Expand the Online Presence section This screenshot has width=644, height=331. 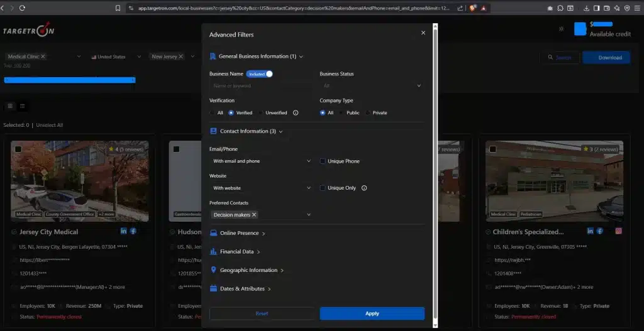(238, 233)
